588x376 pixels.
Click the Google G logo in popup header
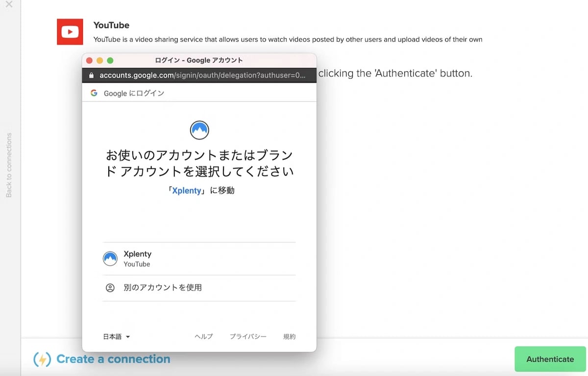94,93
